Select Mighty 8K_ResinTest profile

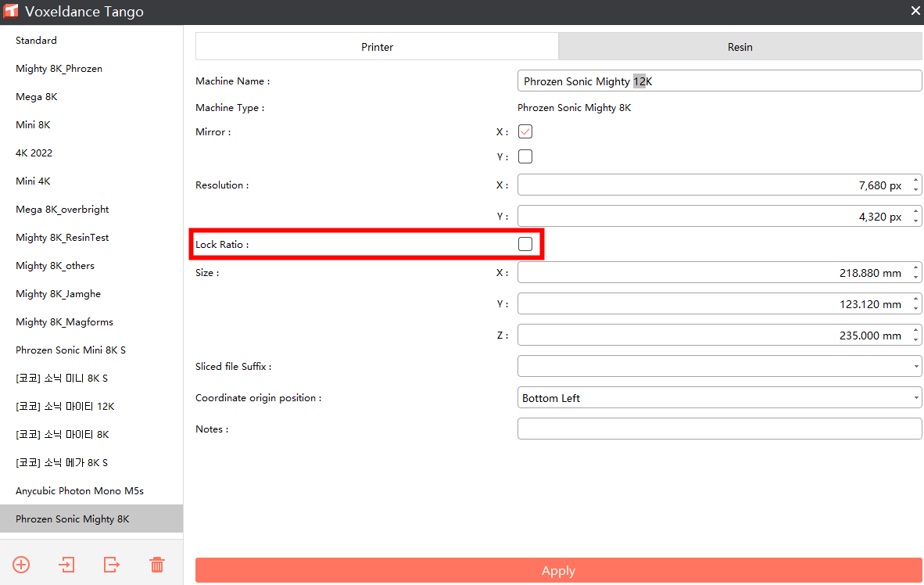point(91,237)
